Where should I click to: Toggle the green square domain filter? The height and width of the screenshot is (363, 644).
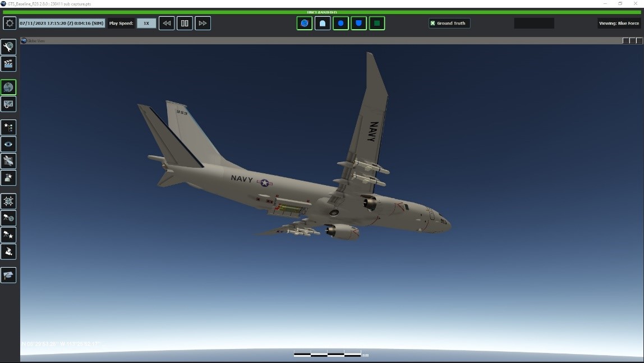[376, 24]
